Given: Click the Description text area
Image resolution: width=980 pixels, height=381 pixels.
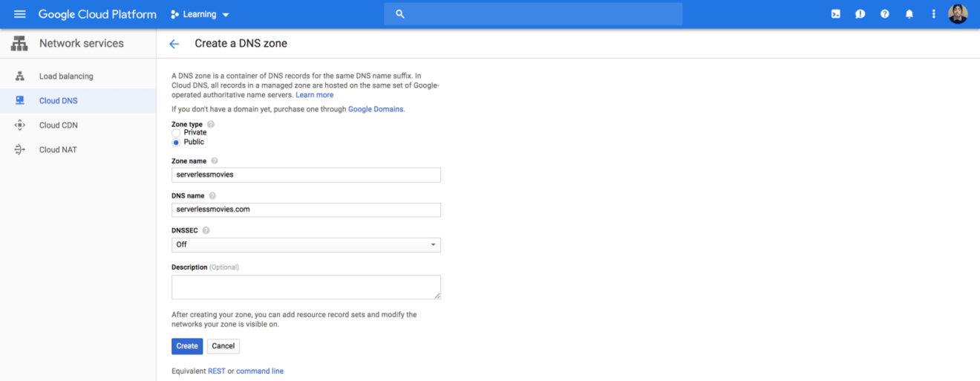Looking at the screenshot, I should click(306, 287).
